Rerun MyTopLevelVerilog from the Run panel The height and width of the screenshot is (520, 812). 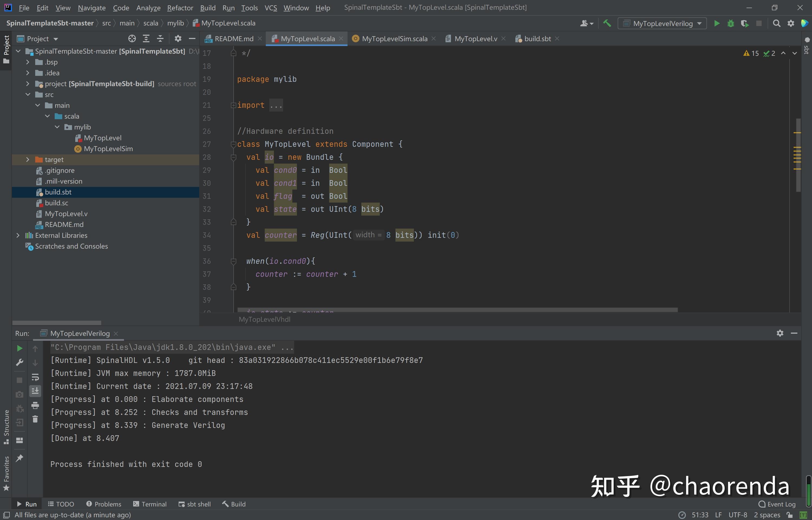point(19,348)
